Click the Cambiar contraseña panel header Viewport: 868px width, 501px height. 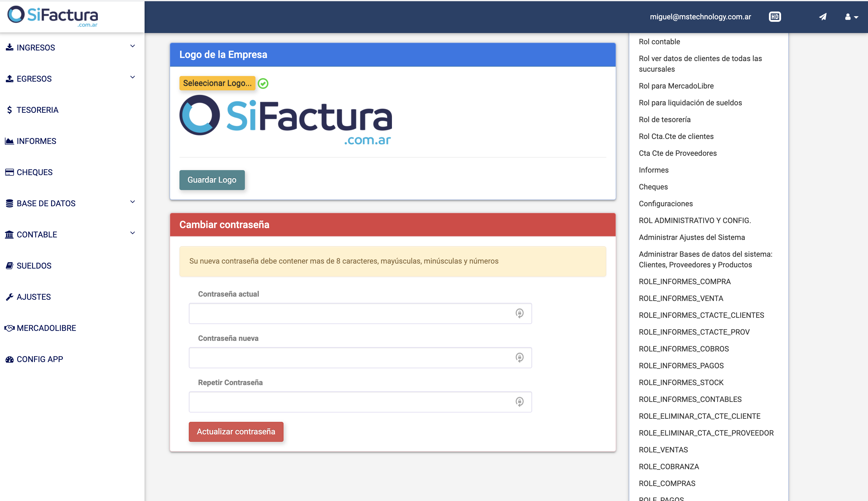coord(393,224)
